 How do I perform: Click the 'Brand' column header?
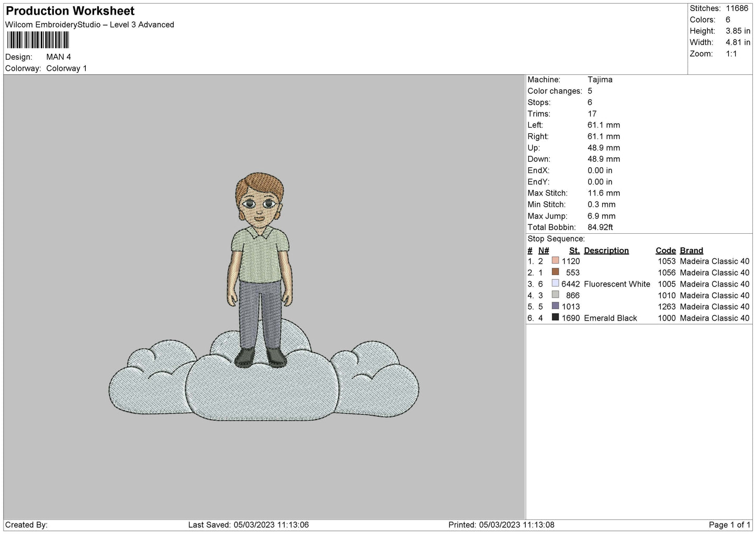692,251
